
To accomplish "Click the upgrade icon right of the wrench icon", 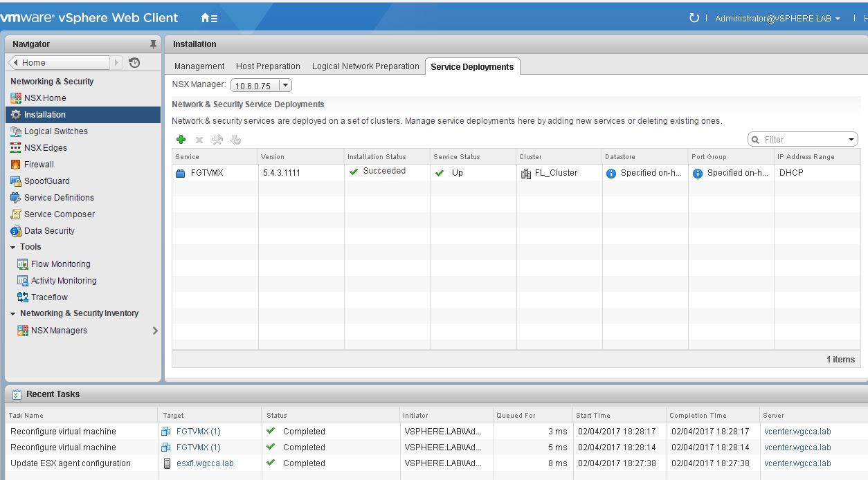I will click(235, 140).
